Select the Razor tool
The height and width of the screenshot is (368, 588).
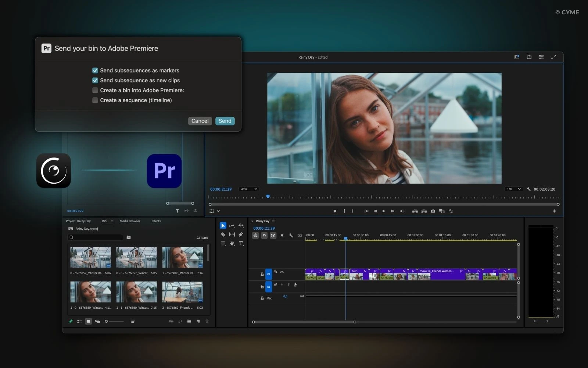pyautogui.click(x=223, y=234)
